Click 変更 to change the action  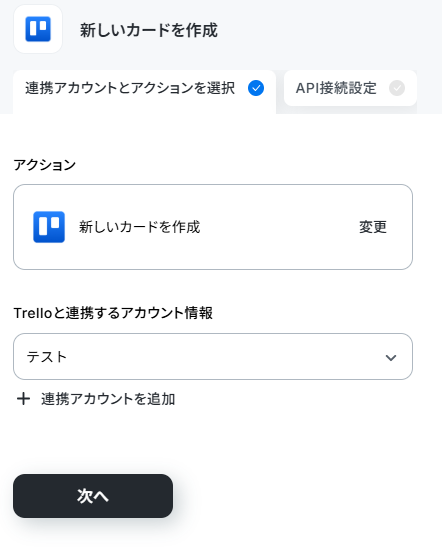coord(373,227)
